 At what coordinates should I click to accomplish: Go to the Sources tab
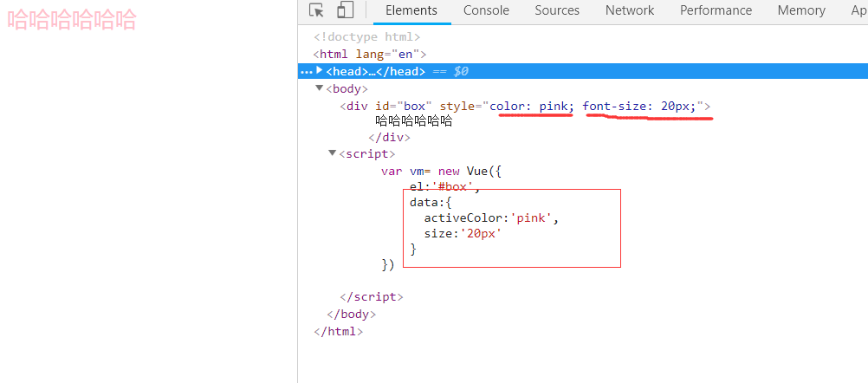click(x=557, y=10)
